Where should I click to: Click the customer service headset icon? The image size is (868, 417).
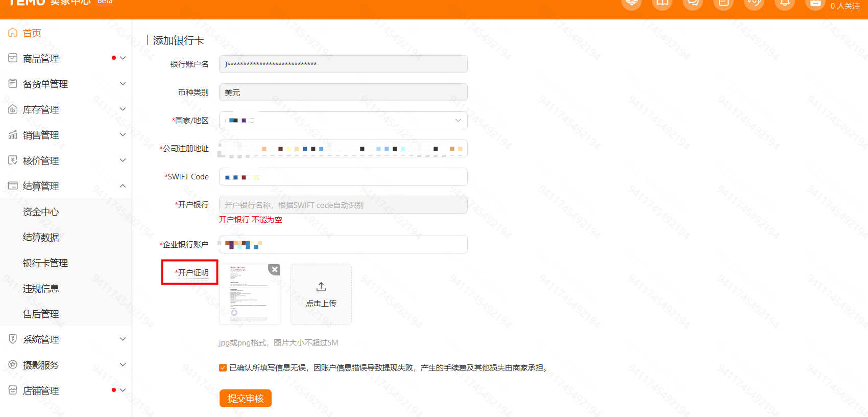pyautogui.click(x=754, y=3)
